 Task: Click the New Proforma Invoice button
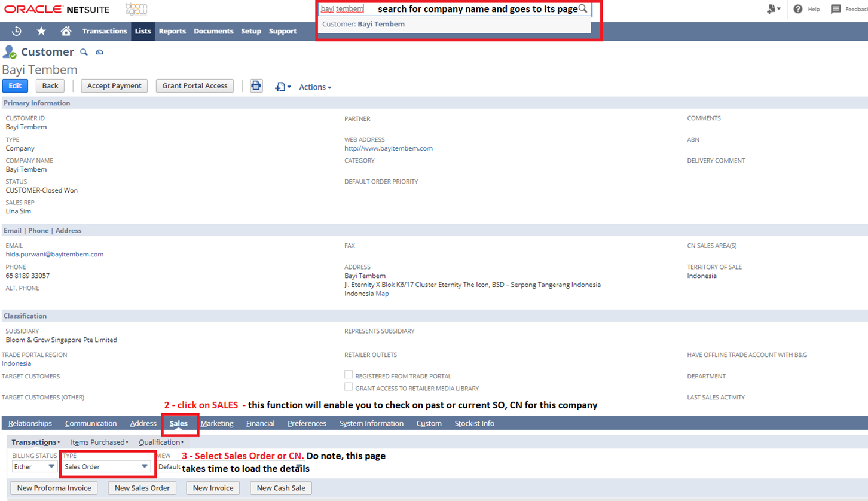coord(54,488)
